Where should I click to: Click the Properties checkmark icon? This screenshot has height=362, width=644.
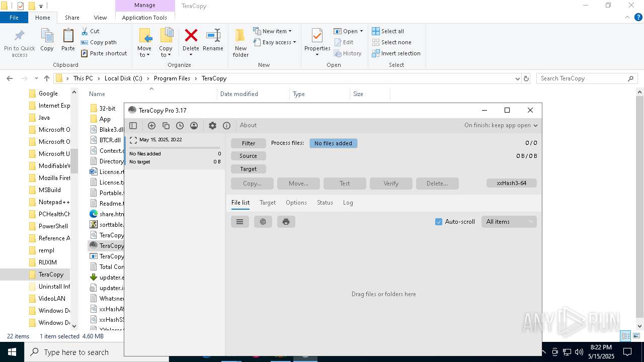317,36
